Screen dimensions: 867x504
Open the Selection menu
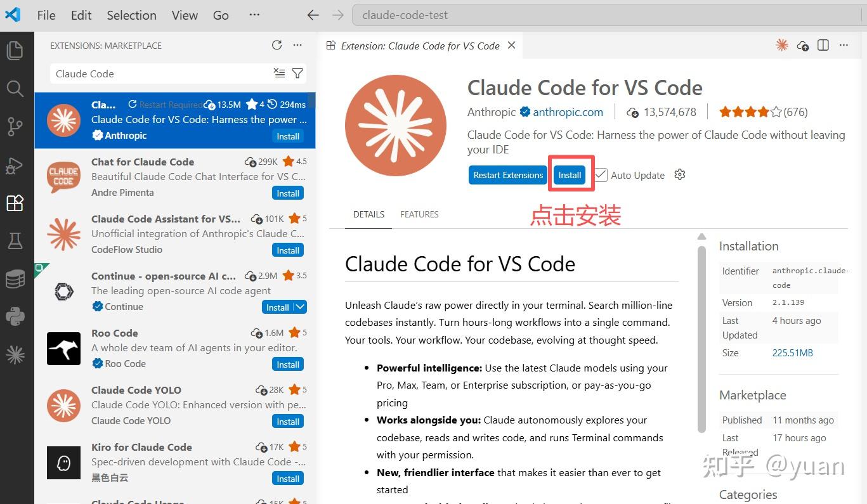coord(131,15)
